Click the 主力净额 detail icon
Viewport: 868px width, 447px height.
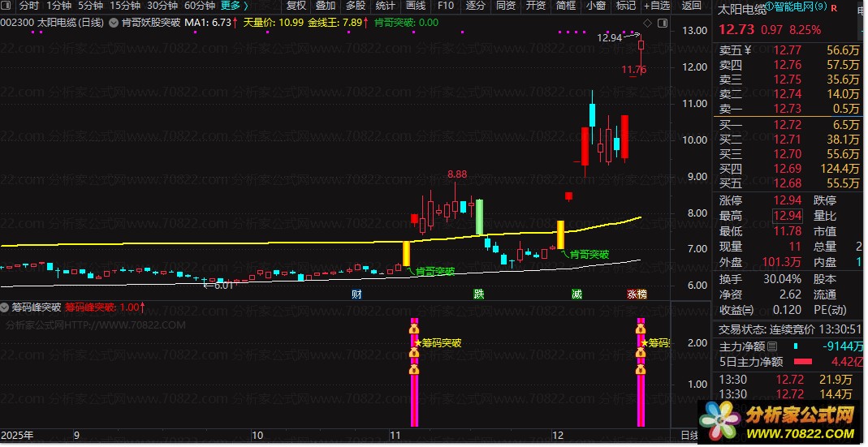[x=772, y=346]
